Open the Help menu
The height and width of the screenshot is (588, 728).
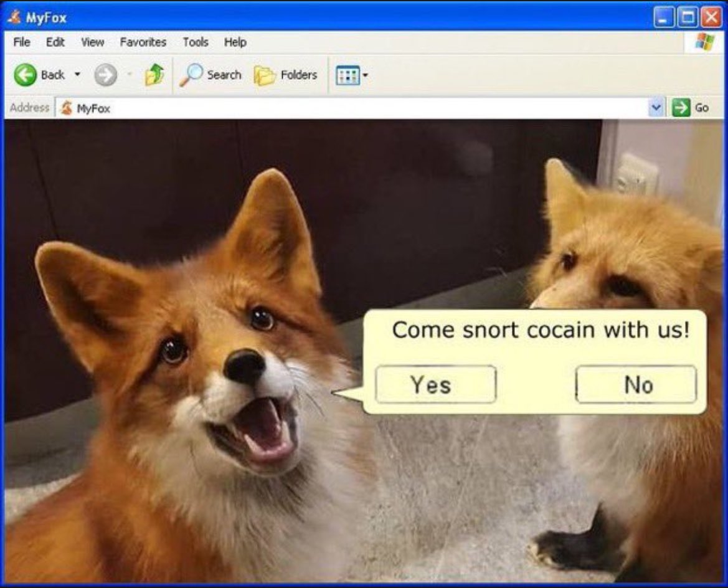pos(235,42)
